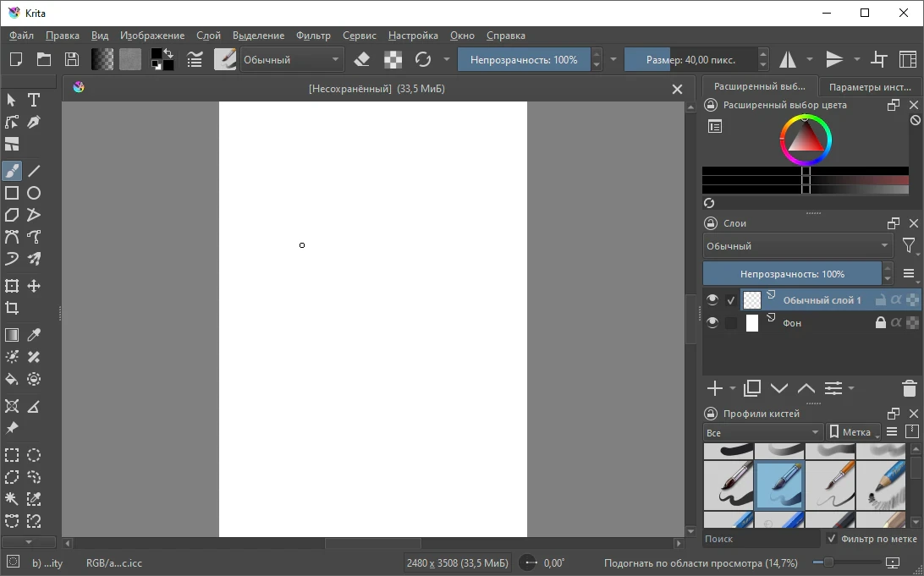The height and width of the screenshot is (576, 924).
Task: Open the Файл menu
Action: pos(21,36)
